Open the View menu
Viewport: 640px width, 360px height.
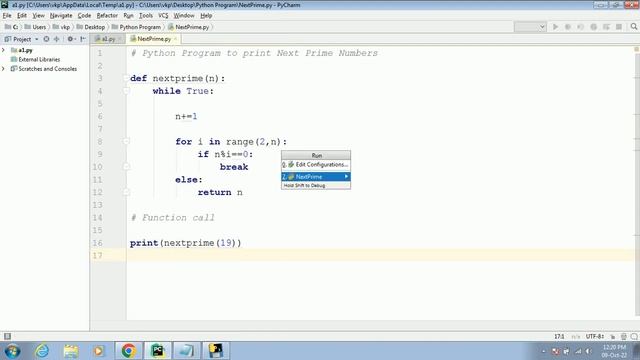38,16
